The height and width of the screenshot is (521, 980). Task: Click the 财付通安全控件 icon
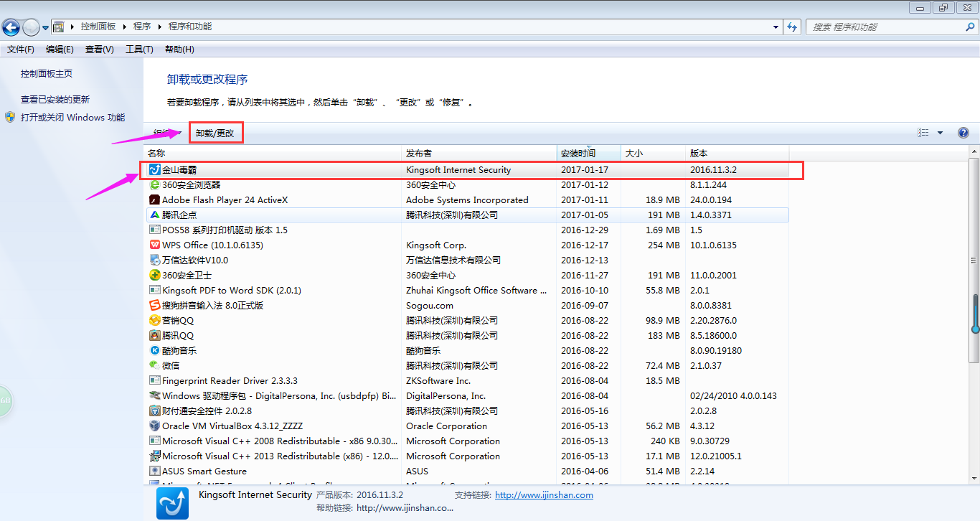click(x=154, y=411)
